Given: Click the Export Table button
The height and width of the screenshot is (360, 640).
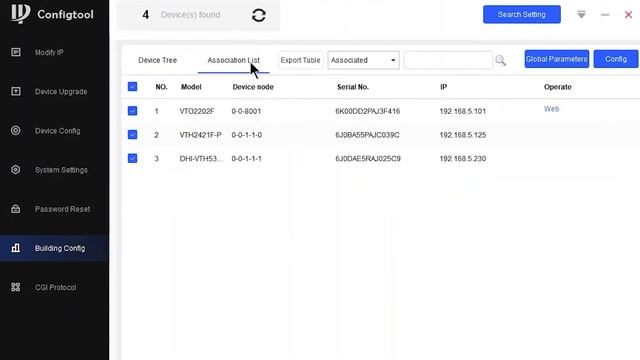Looking at the screenshot, I should [300, 60].
